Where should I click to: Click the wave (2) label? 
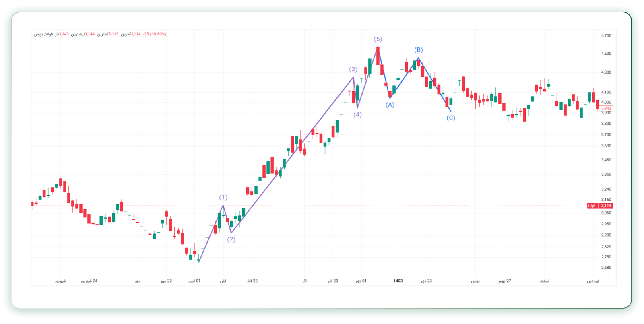(231, 239)
